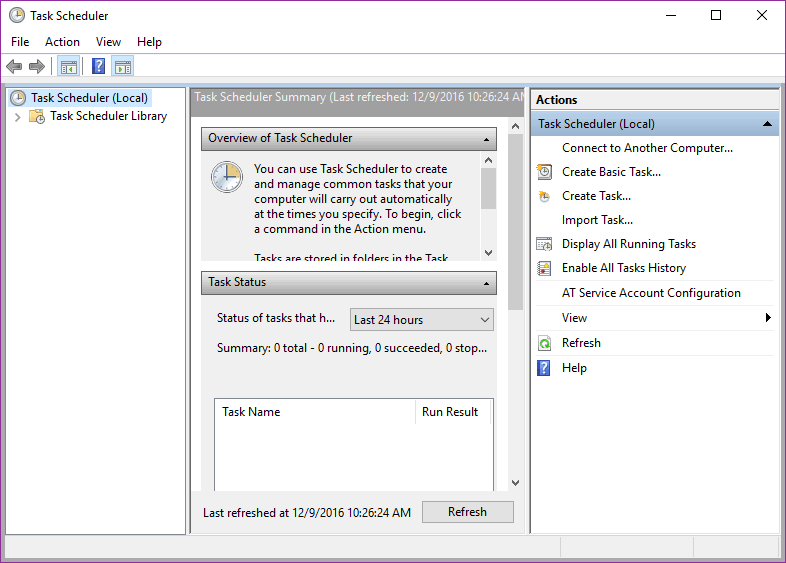Click Refresh in the Actions pane
Image resolution: width=786 pixels, height=563 pixels.
(x=581, y=343)
